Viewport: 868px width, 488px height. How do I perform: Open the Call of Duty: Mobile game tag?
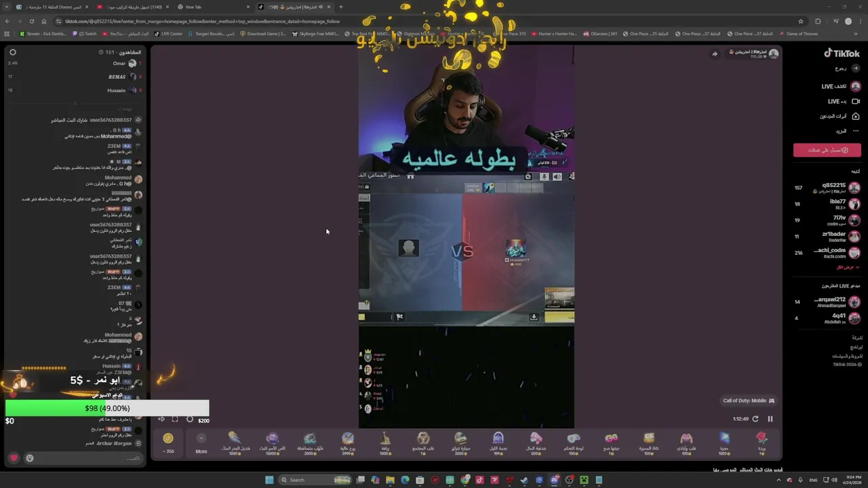click(749, 401)
